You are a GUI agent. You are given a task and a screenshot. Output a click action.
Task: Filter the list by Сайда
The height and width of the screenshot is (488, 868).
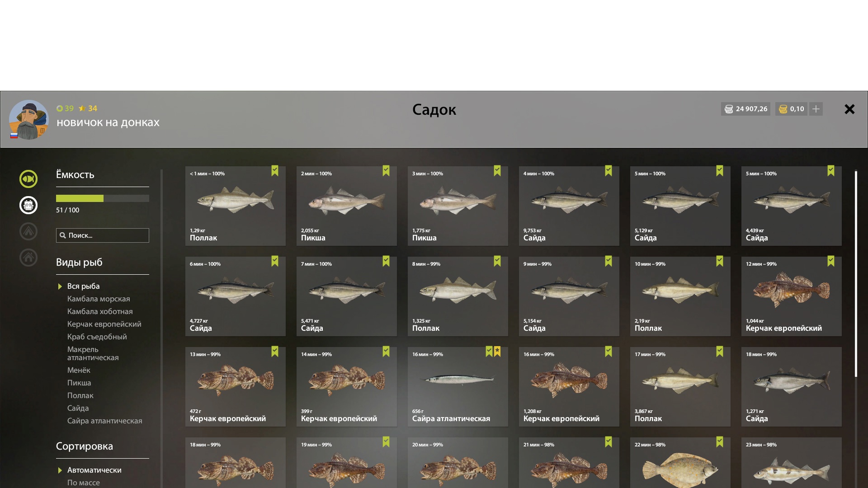[x=78, y=408]
